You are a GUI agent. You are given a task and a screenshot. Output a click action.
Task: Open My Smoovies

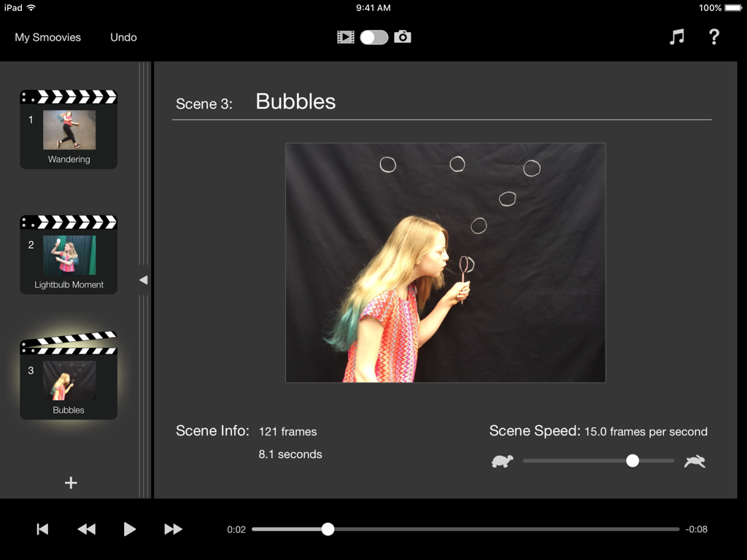coord(47,36)
